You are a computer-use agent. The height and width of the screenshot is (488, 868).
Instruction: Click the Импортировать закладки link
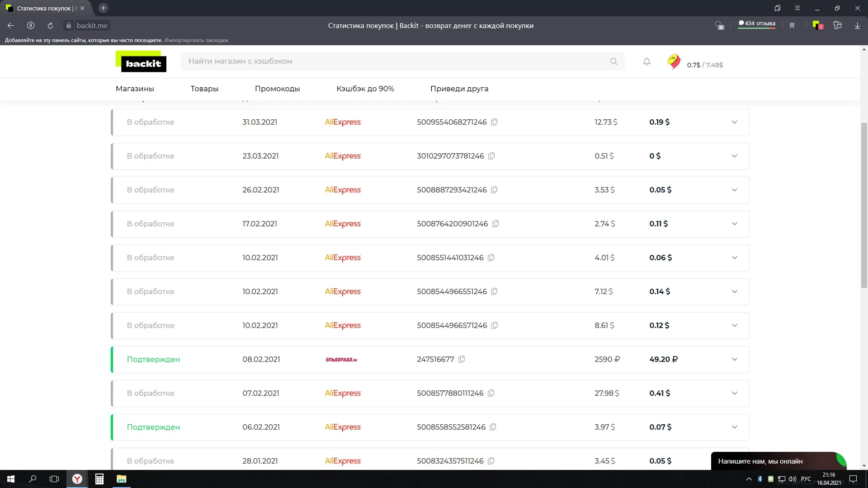point(196,40)
